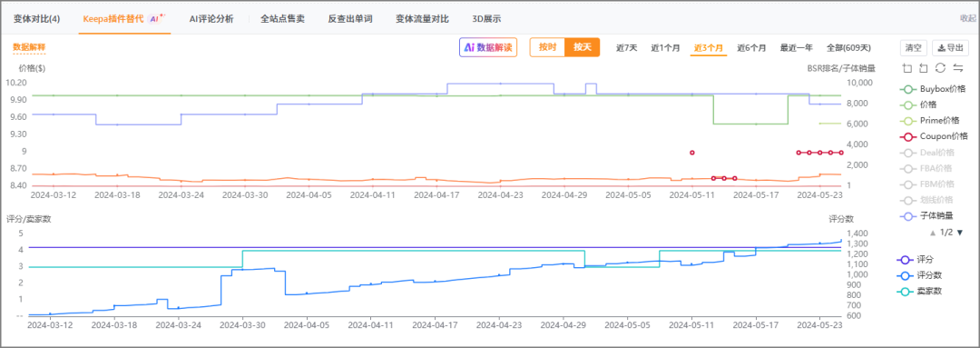Open the AI评论分析 tab
The width and height of the screenshot is (980, 348).
click(x=211, y=19)
